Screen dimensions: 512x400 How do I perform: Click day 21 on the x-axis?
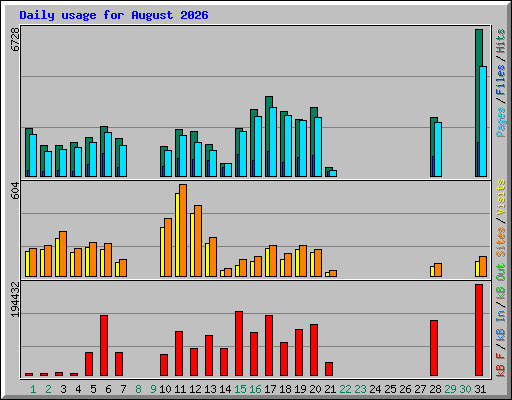click(x=330, y=389)
